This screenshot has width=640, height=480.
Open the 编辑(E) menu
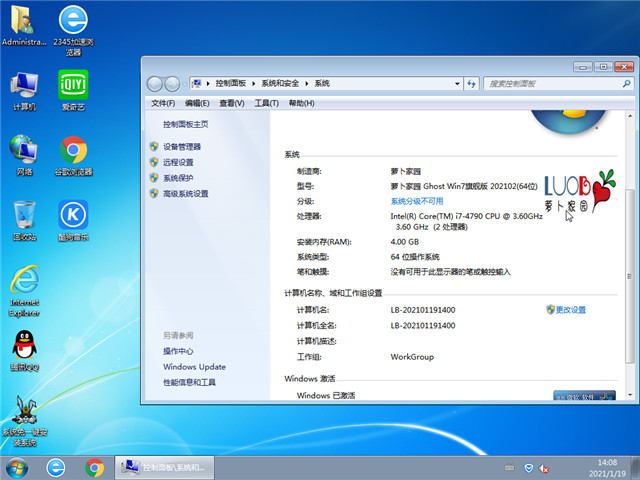click(197, 103)
